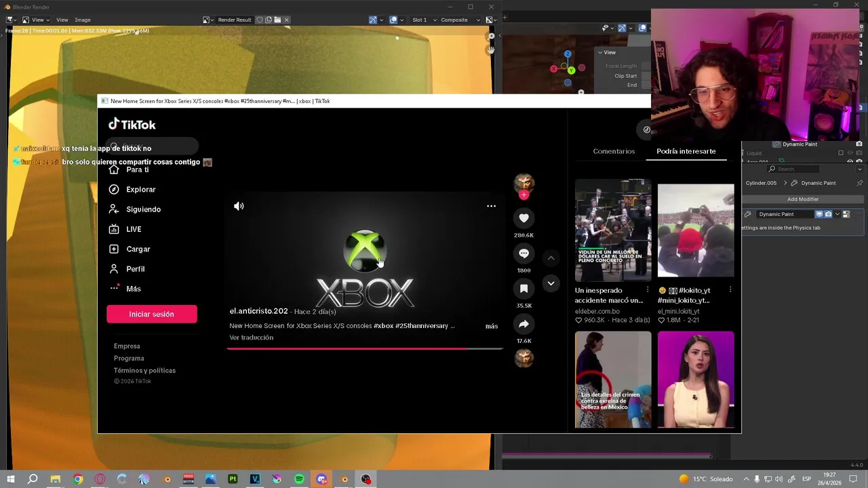
Task: Seek on the red video progress bar
Action: pos(365,349)
